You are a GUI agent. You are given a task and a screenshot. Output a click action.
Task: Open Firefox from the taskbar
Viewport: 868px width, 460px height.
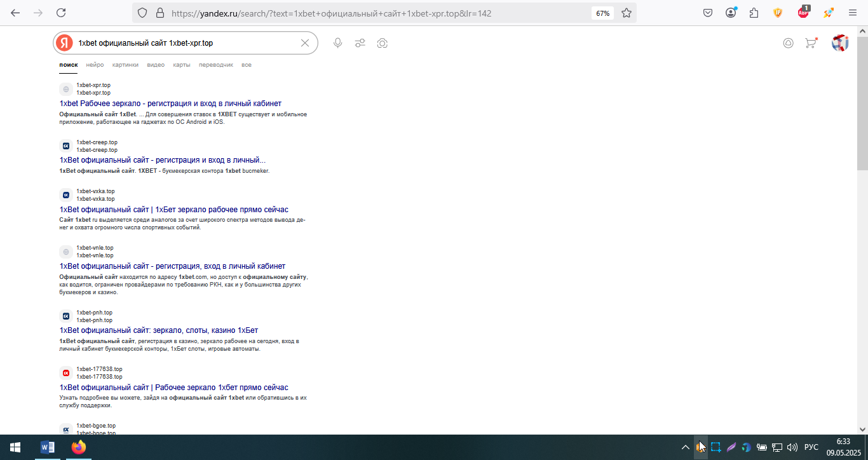click(x=78, y=447)
